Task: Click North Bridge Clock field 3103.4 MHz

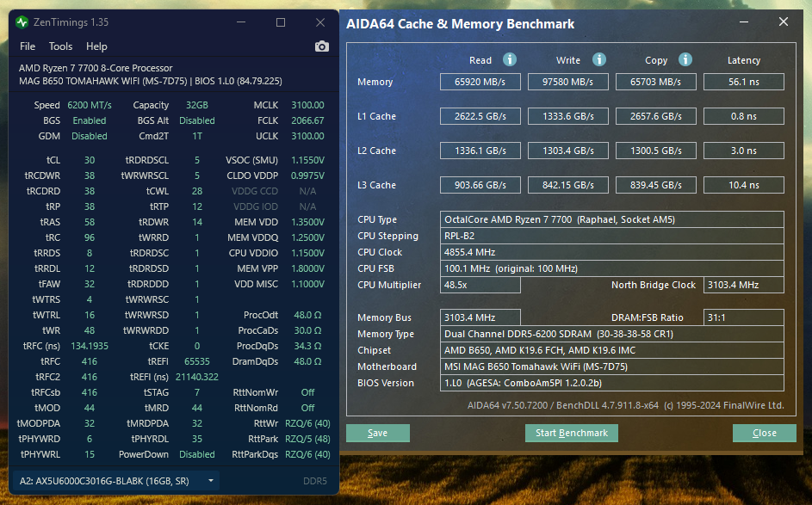Action: (x=744, y=285)
